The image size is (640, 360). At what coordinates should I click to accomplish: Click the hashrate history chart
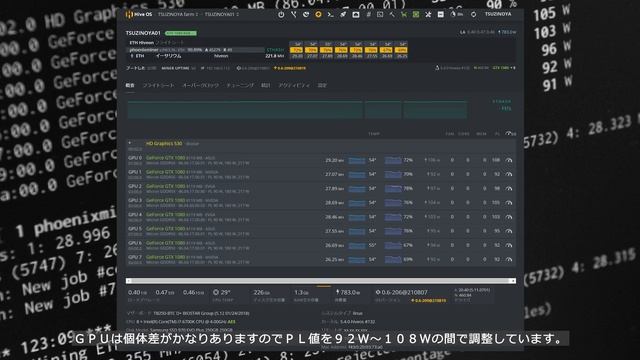tap(297, 110)
